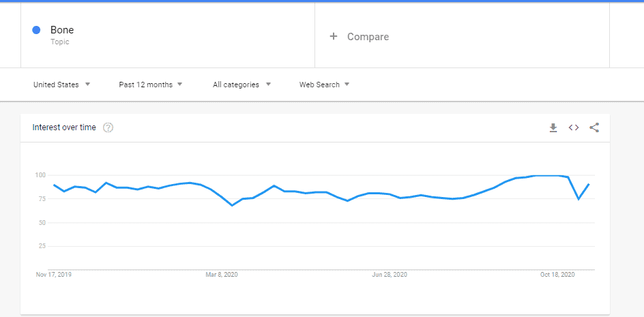Expand the United States region dropdown
This screenshot has height=317, width=644.
(61, 85)
